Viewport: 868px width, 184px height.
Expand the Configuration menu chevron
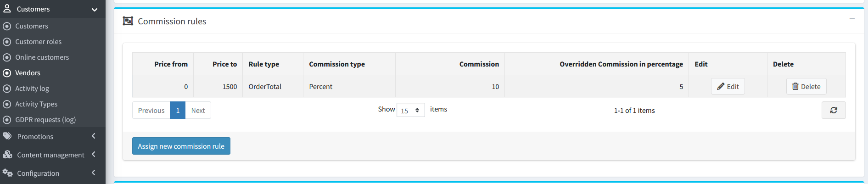(x=94, y=173)
